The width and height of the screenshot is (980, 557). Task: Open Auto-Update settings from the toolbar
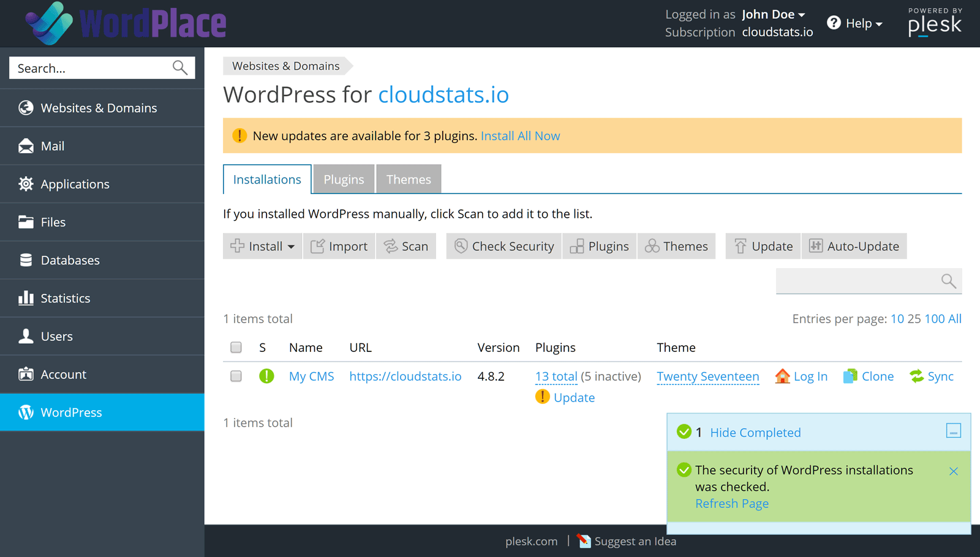coord(854,246)
